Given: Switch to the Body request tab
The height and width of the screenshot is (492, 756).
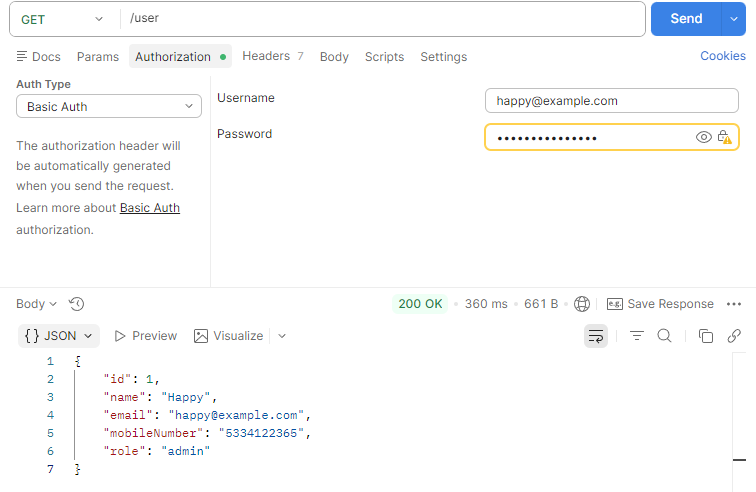Looking at the screenshot, I should [x=334, y=56].
